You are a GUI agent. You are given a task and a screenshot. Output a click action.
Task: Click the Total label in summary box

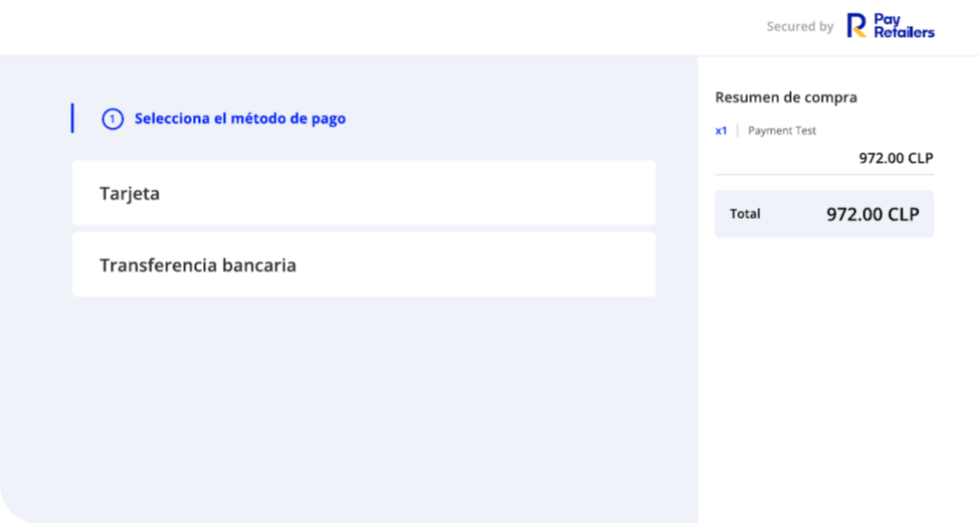pos(745,214)
